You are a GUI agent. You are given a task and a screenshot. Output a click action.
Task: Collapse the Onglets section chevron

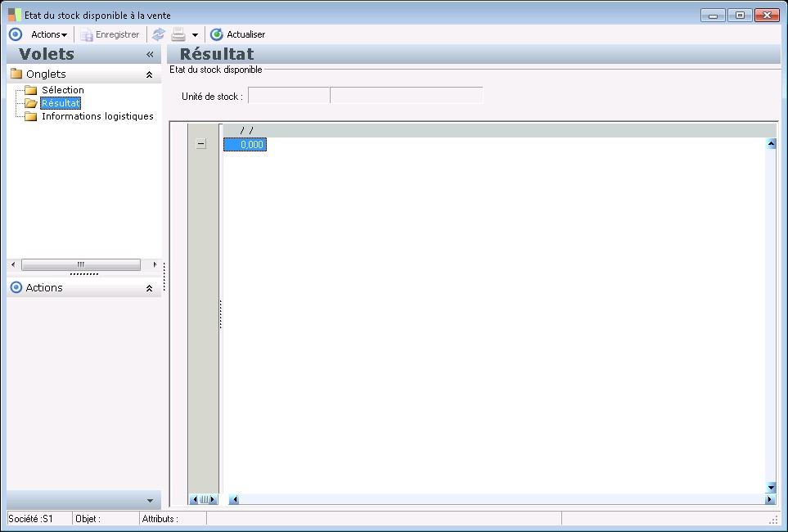149,74
